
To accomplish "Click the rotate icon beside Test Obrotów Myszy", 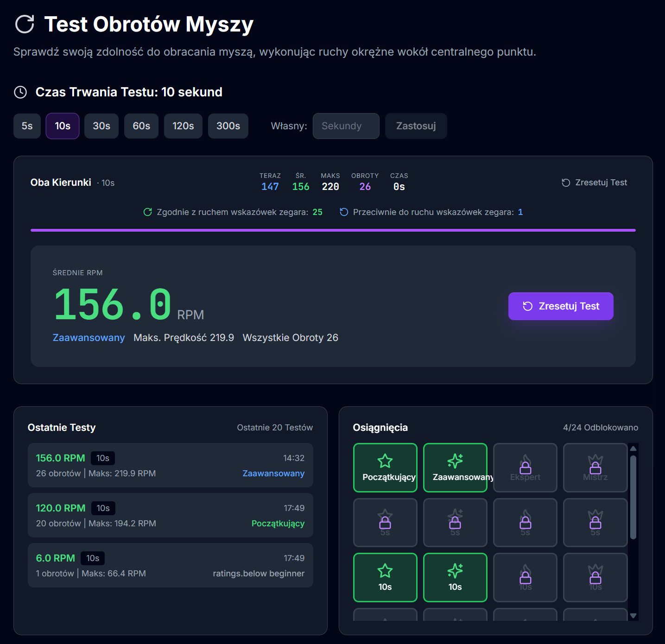I will 25,24.
